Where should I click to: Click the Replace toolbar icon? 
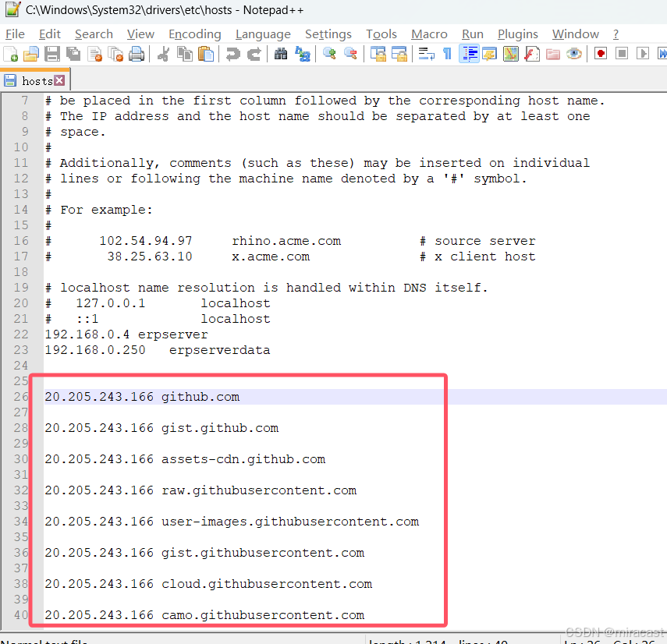click(x=303, y=54)
